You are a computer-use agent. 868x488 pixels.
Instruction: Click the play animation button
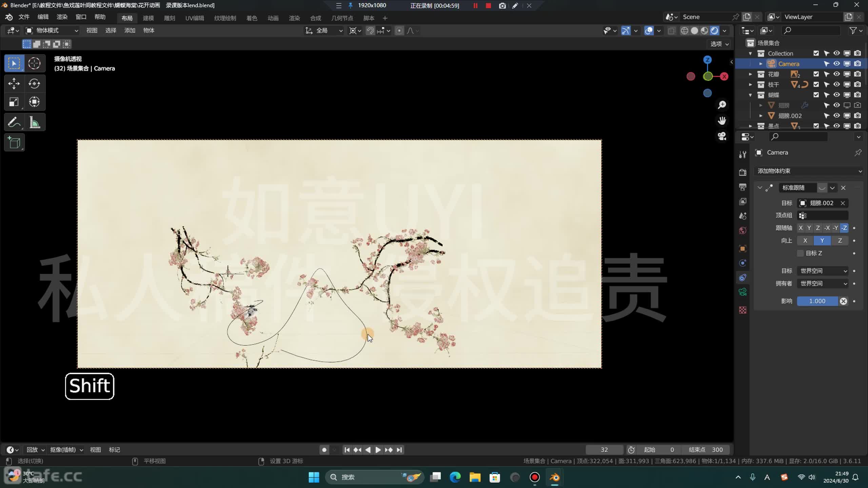tap(378, 450)
